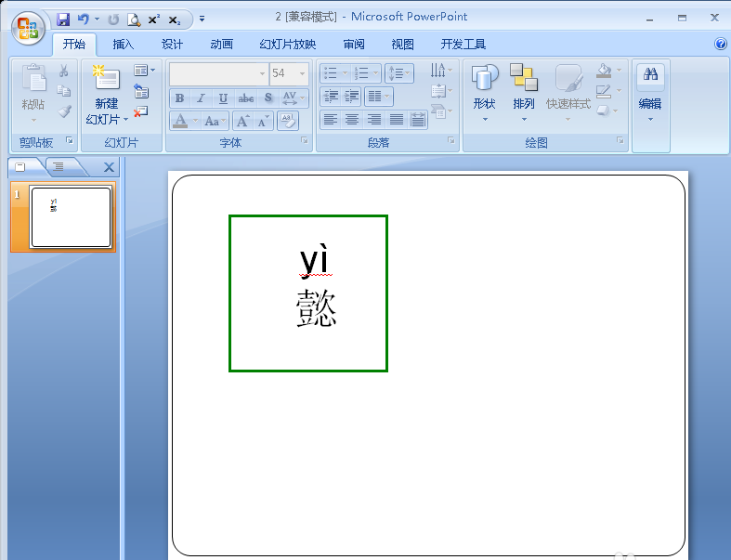Click the 粘贴 paste button
The height and width of the screenshot is (560, 731).
(x=33, y=92)
